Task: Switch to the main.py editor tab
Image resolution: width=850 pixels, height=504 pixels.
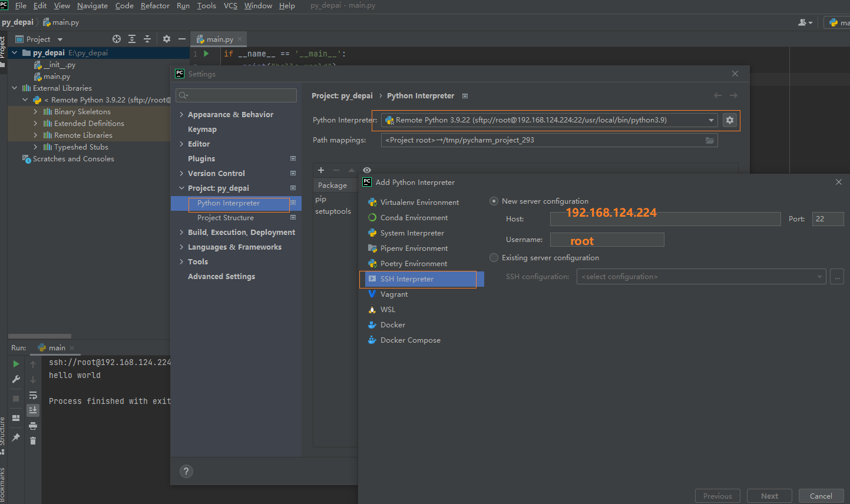Action: pos(219,39)
